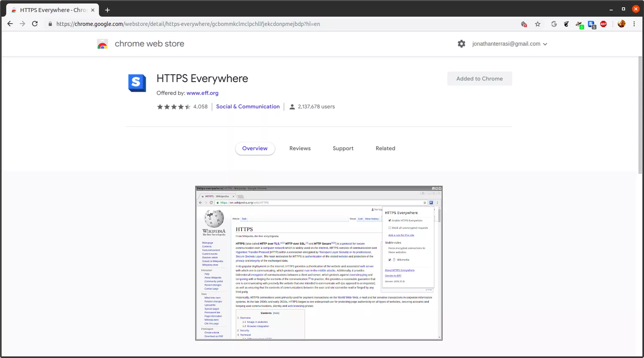The image size is (644, 358).
Task: Open the Chrome three-dot menu
Action: pos(634,24)
